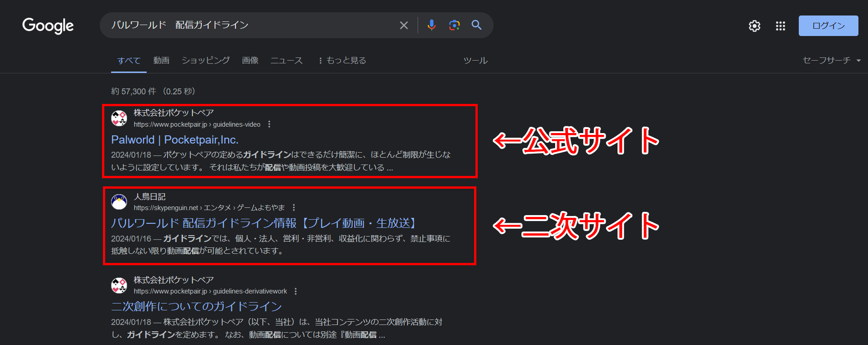Click the ログイン button
Image resolution: width=868 pixels, height=345 pixels.
tap(828, 26)
